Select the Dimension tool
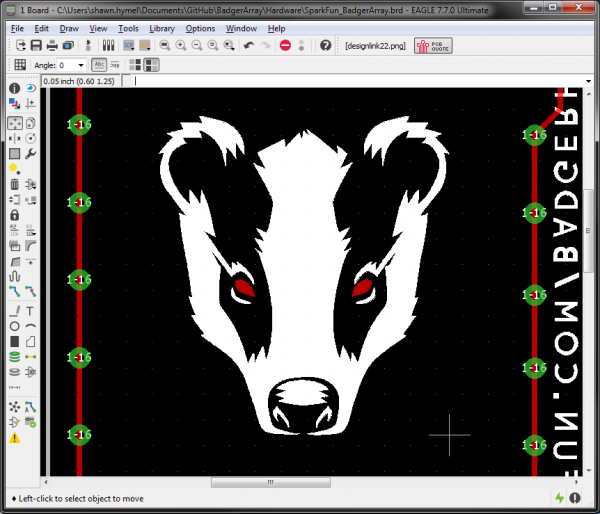The height and width of the screenshot is (514, 600). click(15, 387)
